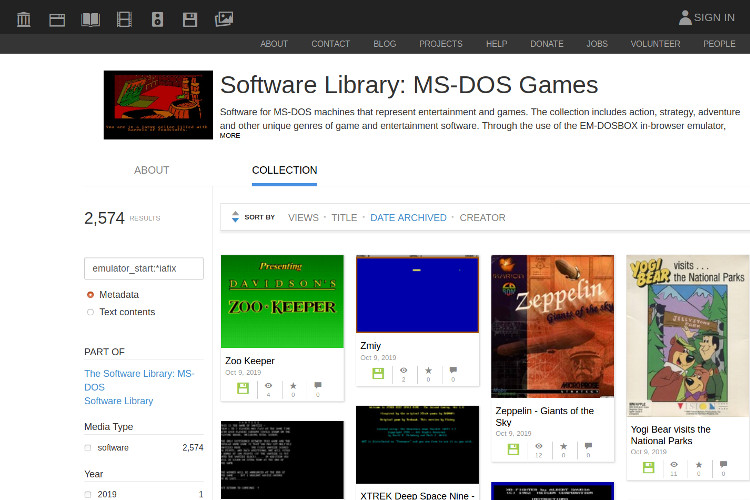Open the Web section icon
750x500 pixels.
click(x=57, y=20)
